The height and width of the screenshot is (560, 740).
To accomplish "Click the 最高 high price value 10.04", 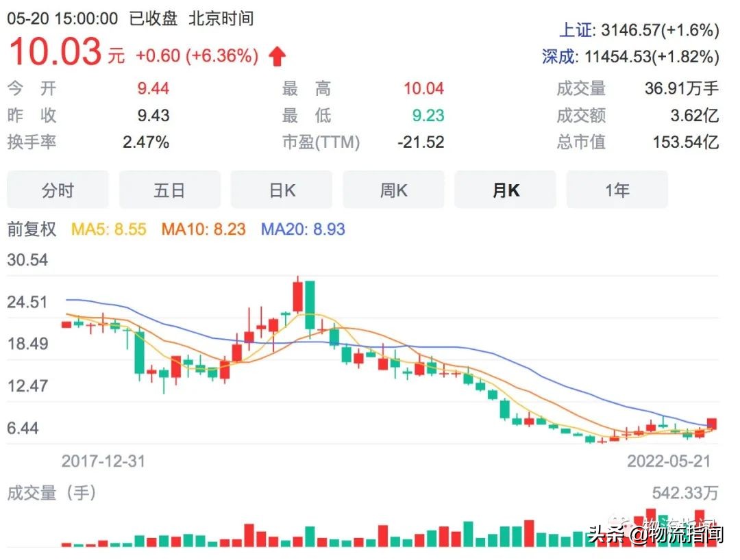I will 422,88.
